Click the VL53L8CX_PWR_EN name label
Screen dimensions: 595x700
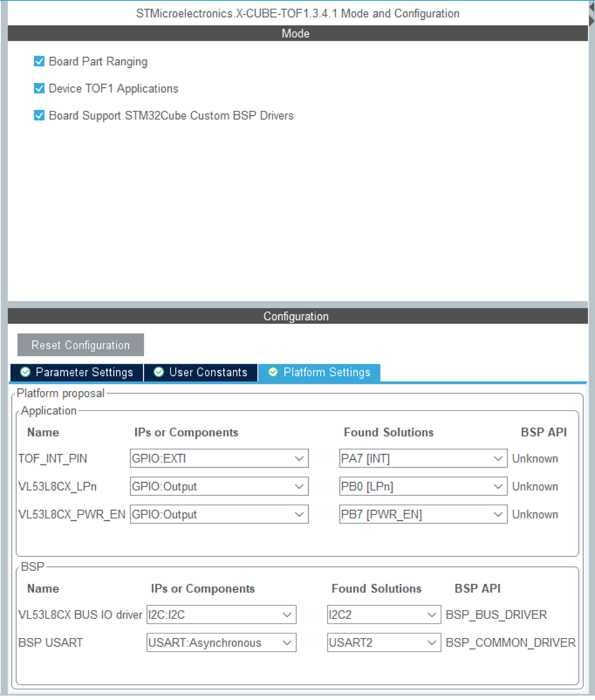coord(72,515)
